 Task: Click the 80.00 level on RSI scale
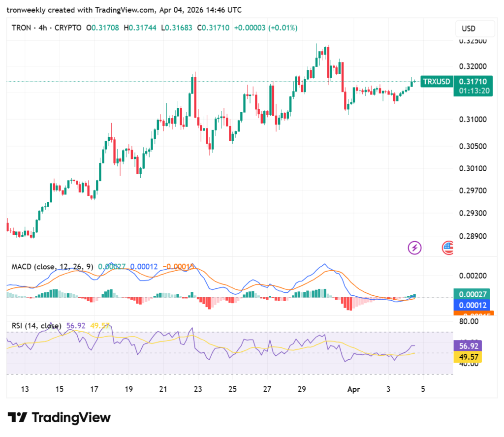coord(468,321)
